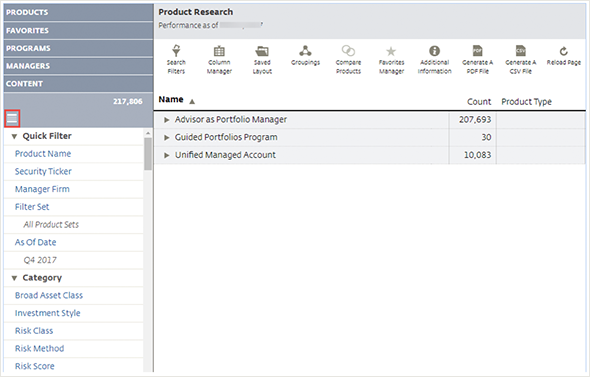
Task: Filter by Broad Asset Class
Action: [x=49, y=295]
